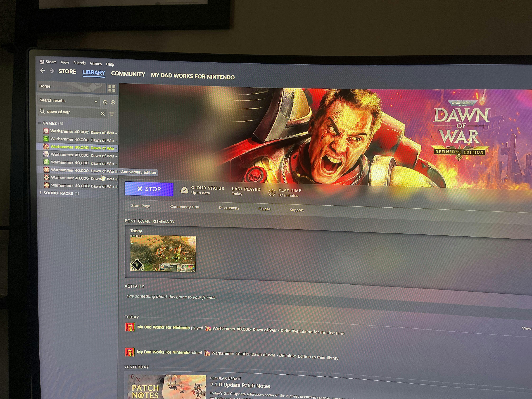The image size is (532, 399).
Task: Click the '97 minutes' play time value
Action: click(x=288, y=195)
